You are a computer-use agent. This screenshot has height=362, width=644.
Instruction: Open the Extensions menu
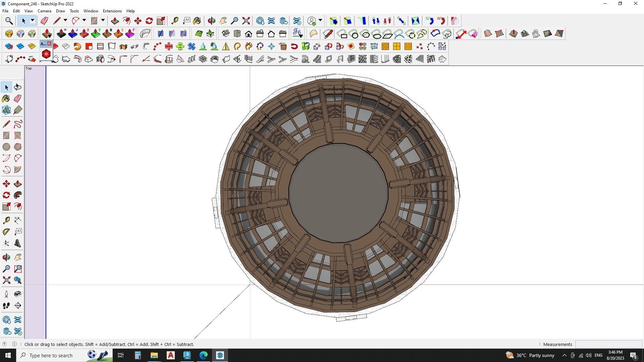coord(112,11)
